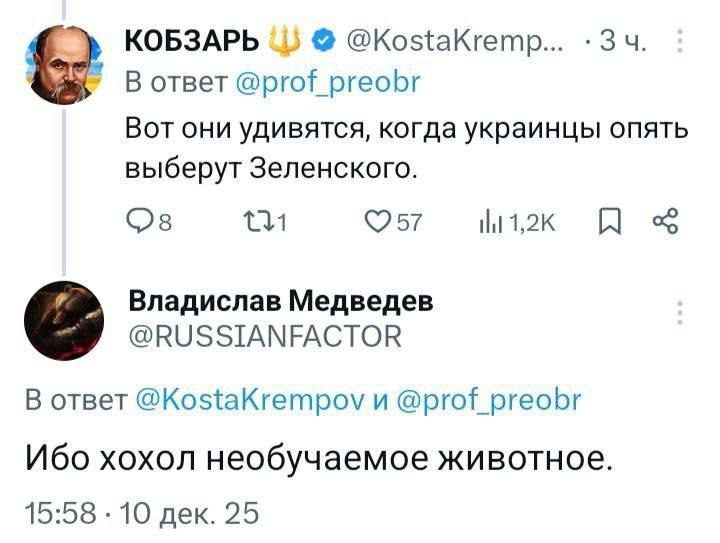This screenshot has height=543, width=720.
Task: Click the 3 ч. timestamp on the first tweet
Action: (624, 43)
